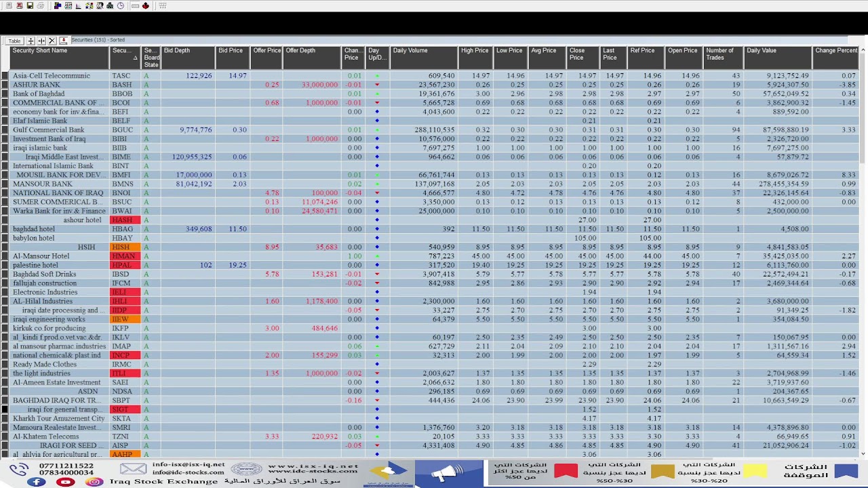Click ASHUR BANK red down-arrow day indicator

(x=377, y=85)
